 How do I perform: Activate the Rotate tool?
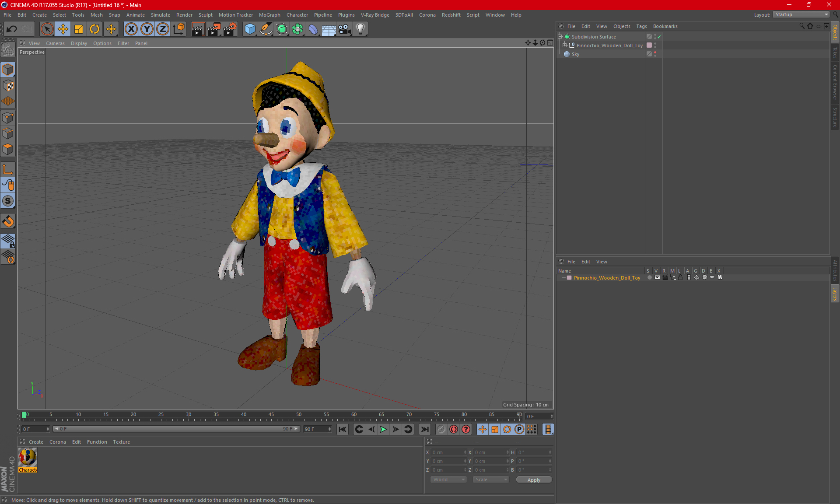coord(94,29)
